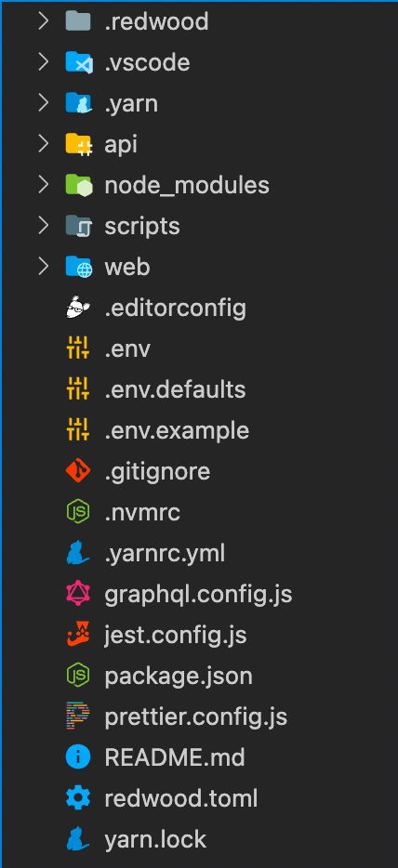Click the Node.js icon next to .nvmrc
This screenshot has height=868, width=398.
coord(78,513)
